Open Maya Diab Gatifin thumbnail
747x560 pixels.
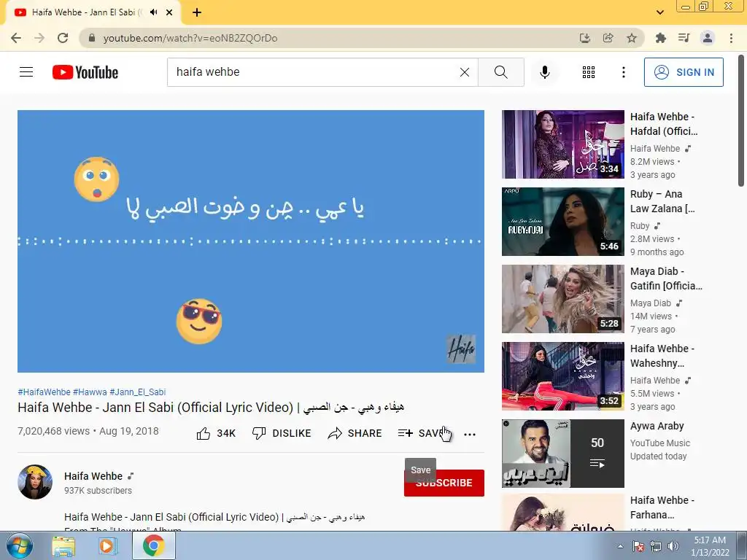pos(562,298)
